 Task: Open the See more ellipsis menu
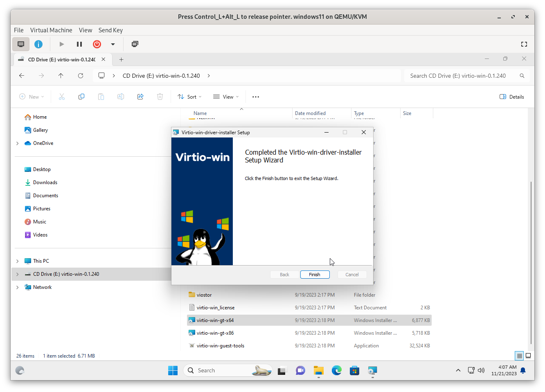pos(256,97)
